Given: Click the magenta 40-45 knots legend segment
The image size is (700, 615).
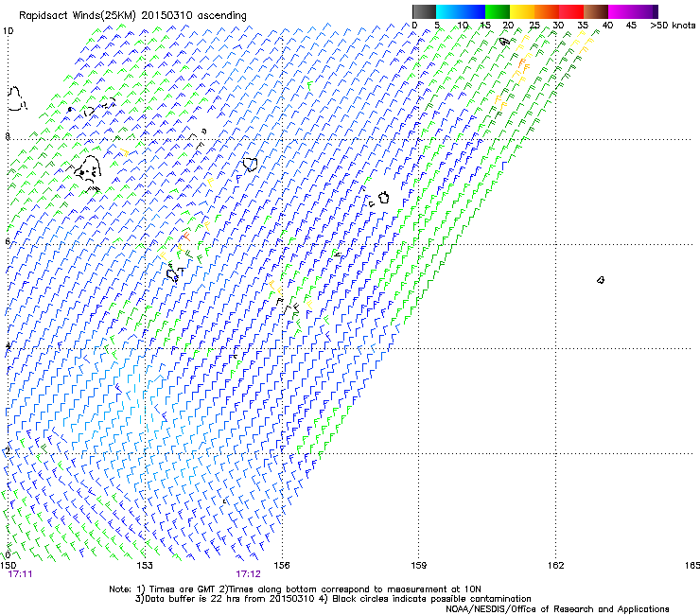Looking at the screenshot, I should pos(621,11).
